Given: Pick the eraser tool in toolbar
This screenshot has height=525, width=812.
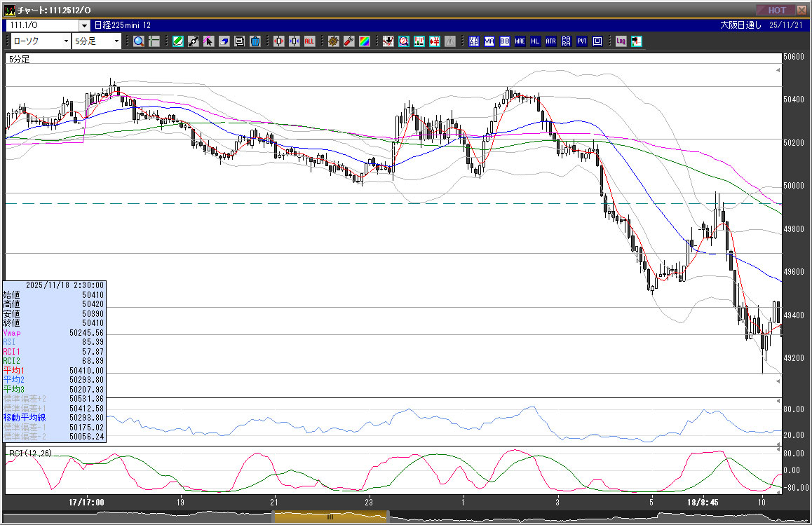Looking at the screenshot, I should pos(224,41).
